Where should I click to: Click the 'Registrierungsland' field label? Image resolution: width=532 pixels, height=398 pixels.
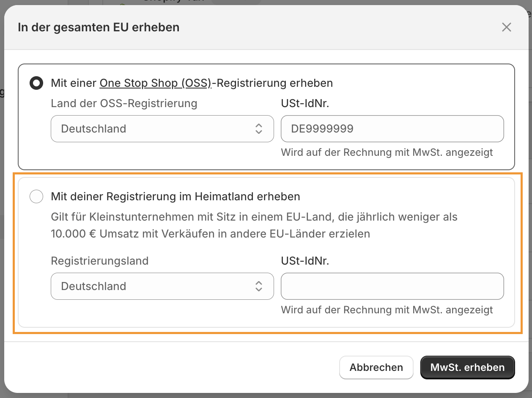(99, 261)
